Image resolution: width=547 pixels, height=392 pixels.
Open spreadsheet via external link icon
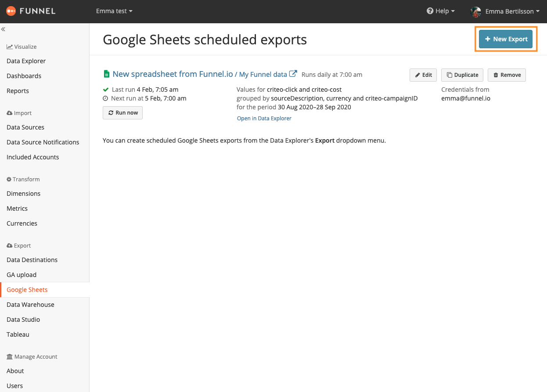coord(293,74)
